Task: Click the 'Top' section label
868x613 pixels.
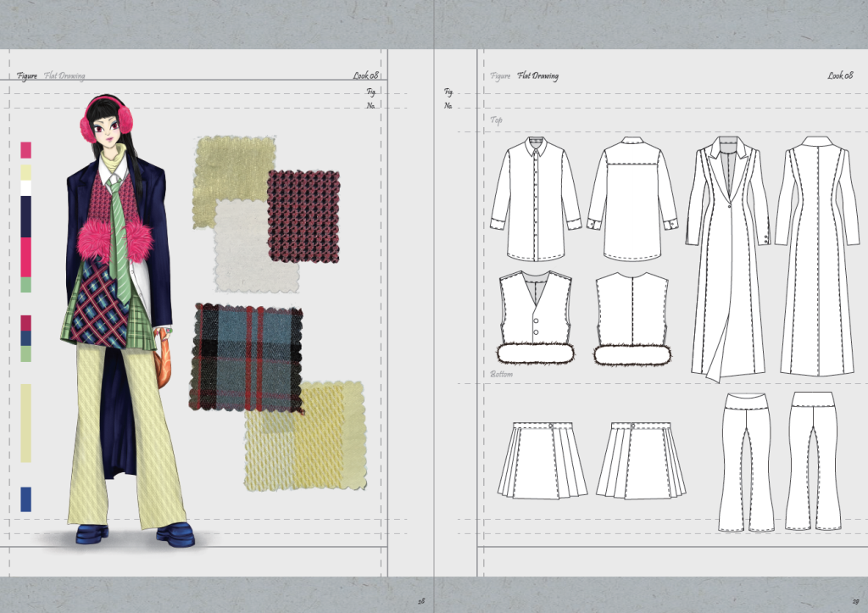Action: pos(497,120)
